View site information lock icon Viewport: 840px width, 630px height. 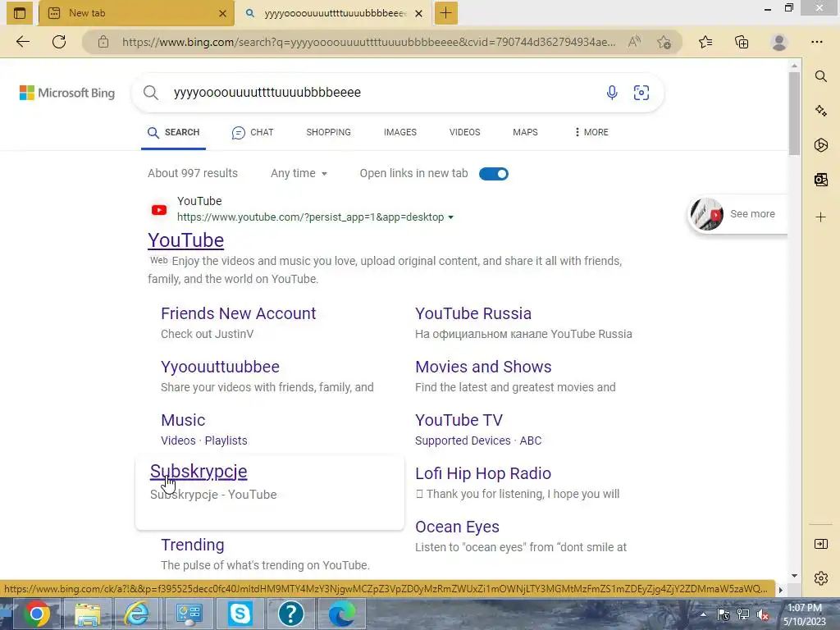pos(103,42)
